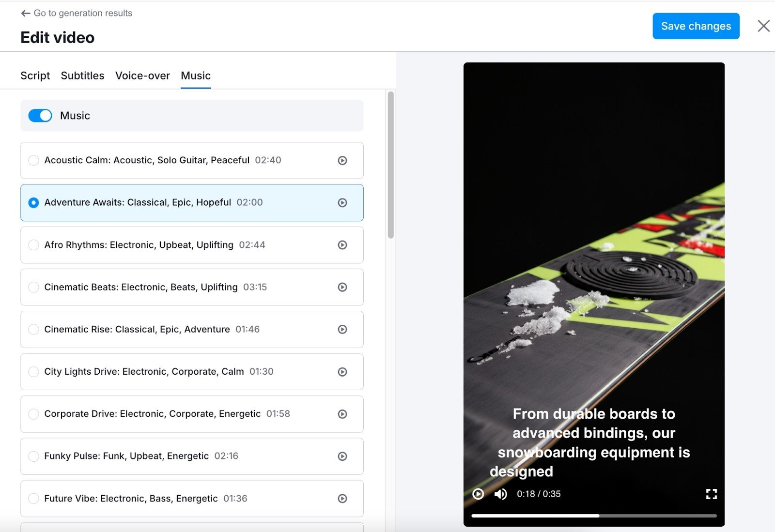Preview the Afro Rhythms music track
775x532 pixels.
[x=343, y=245]
